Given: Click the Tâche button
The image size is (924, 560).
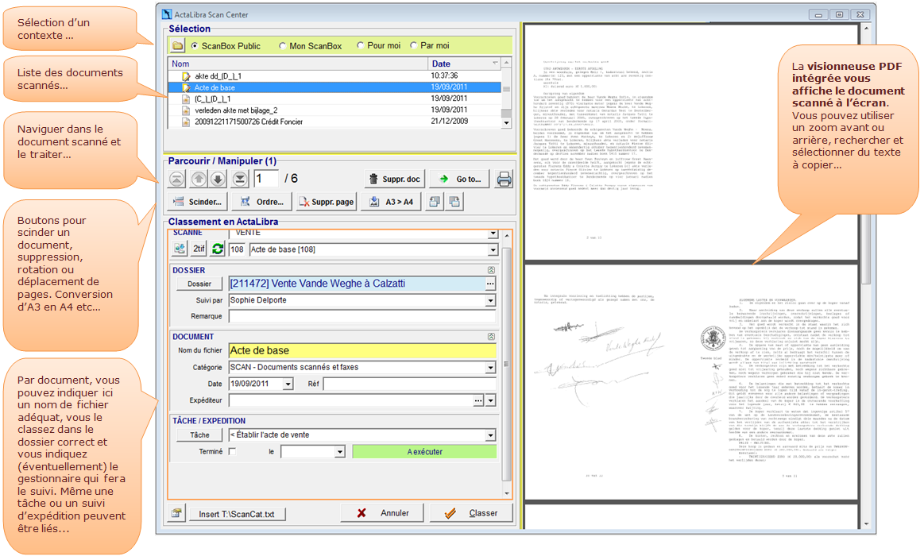Looking at the screenshot, I should (199, 435).
